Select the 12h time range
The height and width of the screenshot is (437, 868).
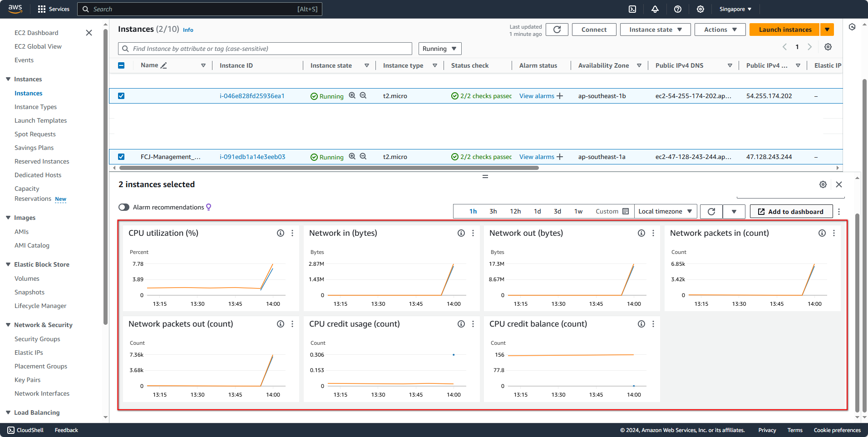[x=515, y=211]
